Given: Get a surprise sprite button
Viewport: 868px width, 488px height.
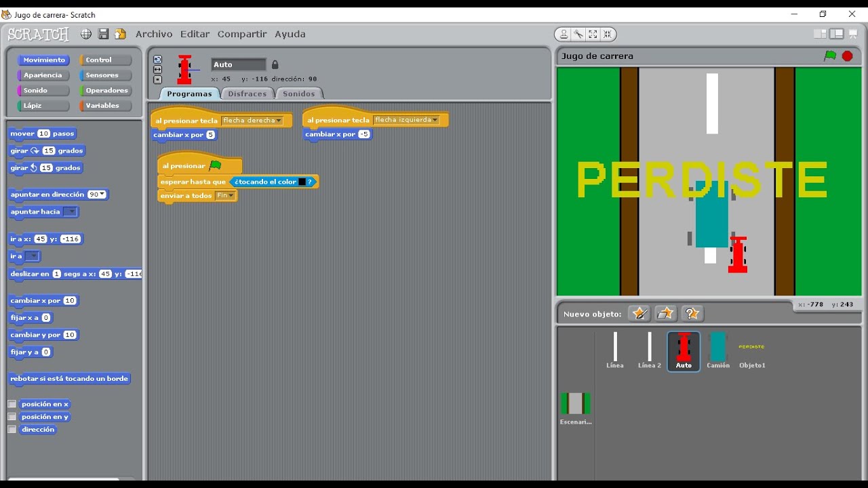Looking at the screenshot, I should 692,313.
